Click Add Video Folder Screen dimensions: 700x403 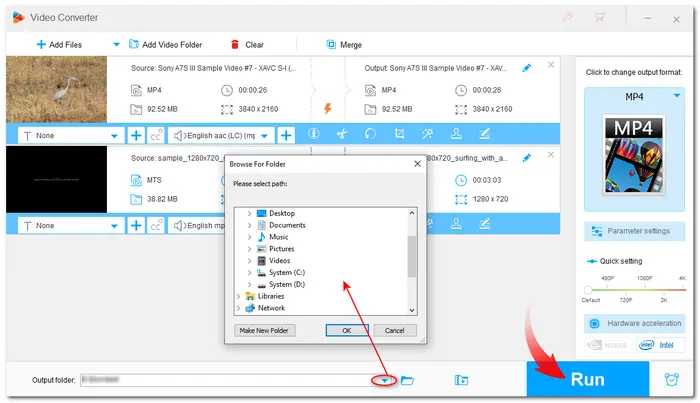pos(165,45)
